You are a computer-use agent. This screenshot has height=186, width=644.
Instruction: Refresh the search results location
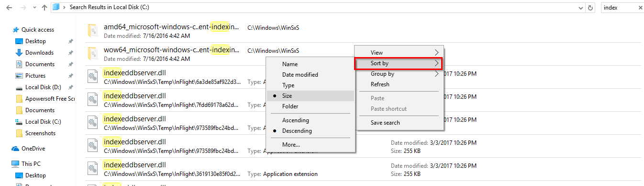pos(591,8)
